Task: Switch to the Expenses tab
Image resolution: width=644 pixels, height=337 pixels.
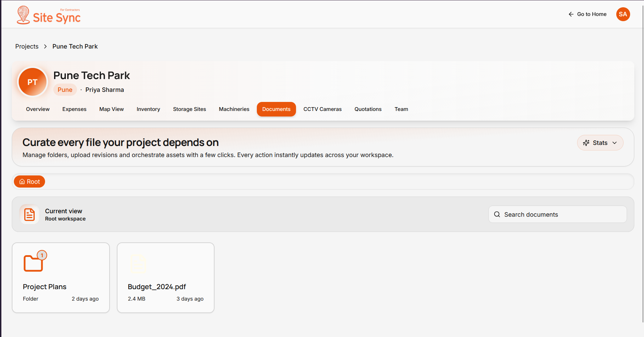Action: (x=74, y=109)
